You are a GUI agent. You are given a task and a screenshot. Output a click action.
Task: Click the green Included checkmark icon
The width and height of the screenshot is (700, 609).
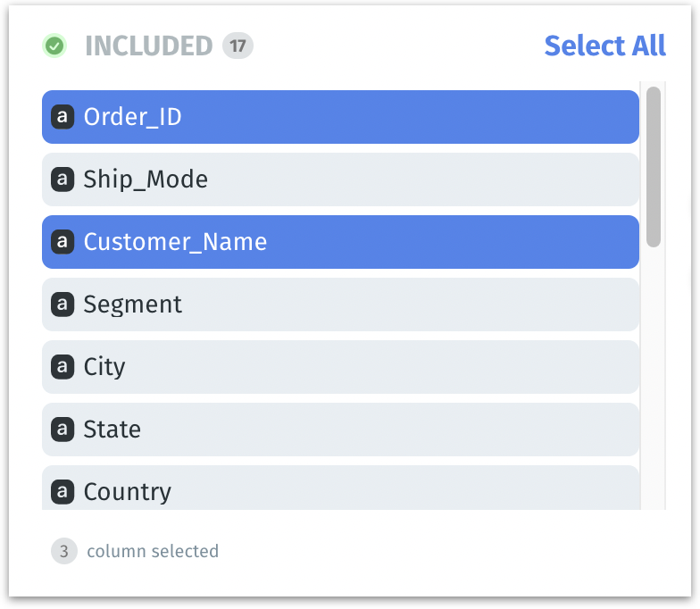click(54, 46)
